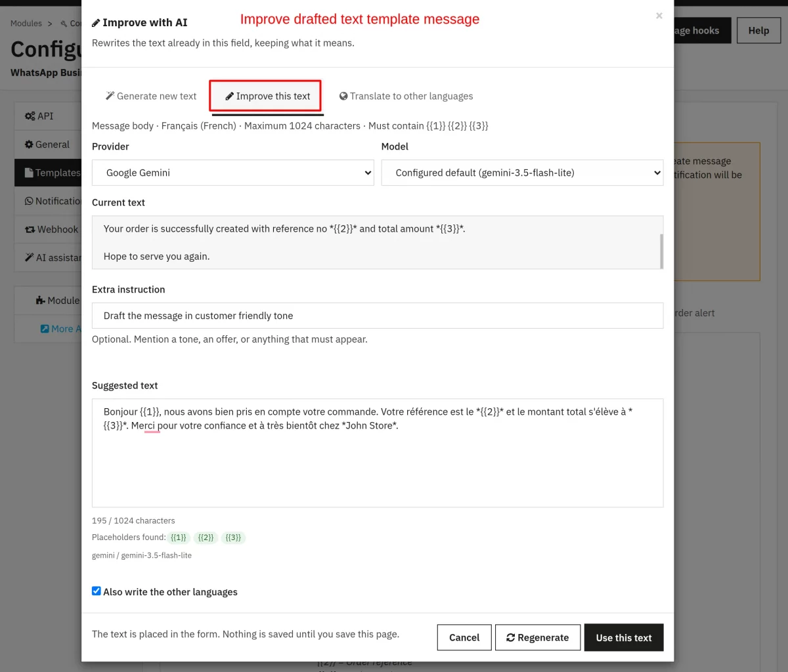The width and height of the screenshot is (788, 672).
Task: Click the {{1}} placeholder badge
Action: coord(179,537)
